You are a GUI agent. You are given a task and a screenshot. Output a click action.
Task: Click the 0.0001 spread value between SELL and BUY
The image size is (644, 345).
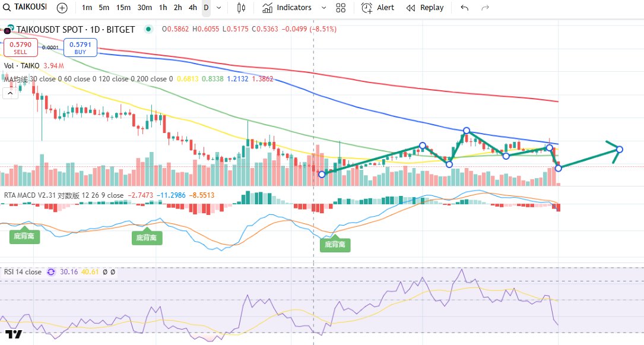point(50,48)
